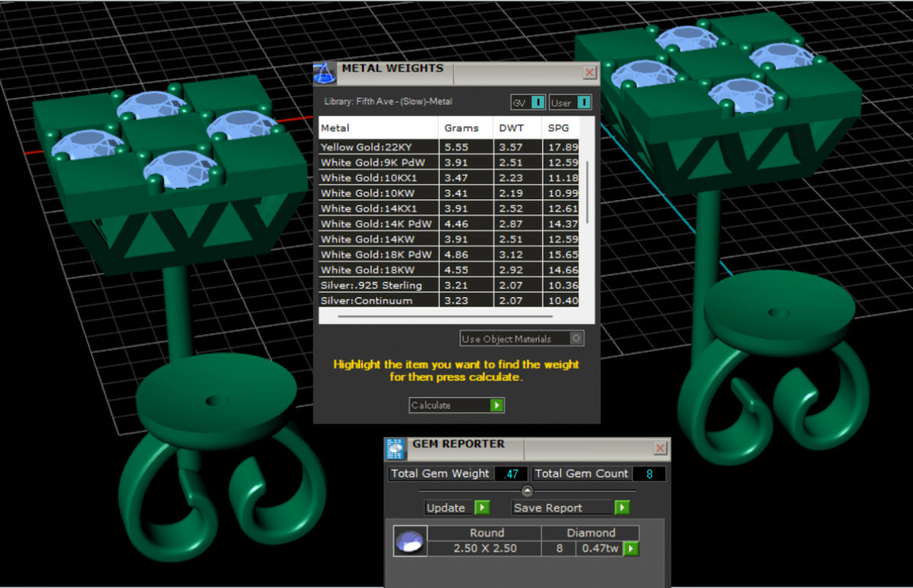Toggle the GV library switch
The image size is (913, 588).
point(537,102)
